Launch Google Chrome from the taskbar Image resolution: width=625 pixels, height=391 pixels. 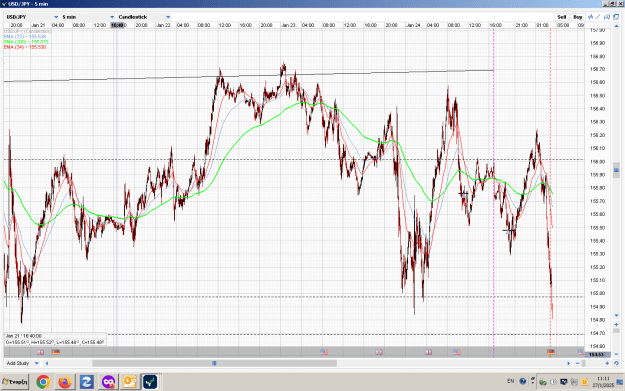[x=43, y=382]
